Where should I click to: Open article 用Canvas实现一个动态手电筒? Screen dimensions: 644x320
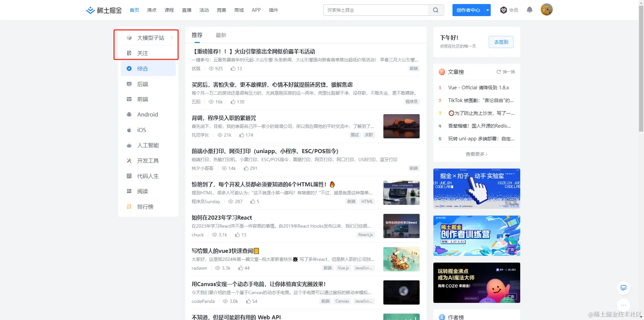tap(259, 284)
